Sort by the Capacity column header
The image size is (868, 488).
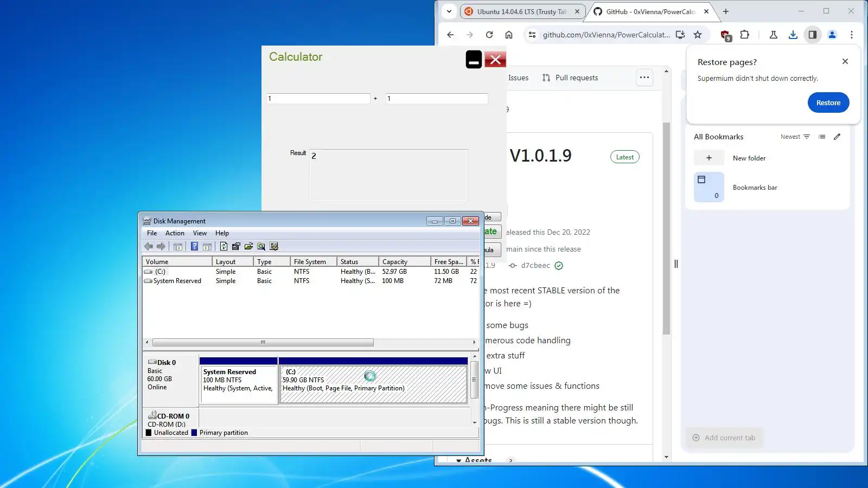(x=405, y=262)
